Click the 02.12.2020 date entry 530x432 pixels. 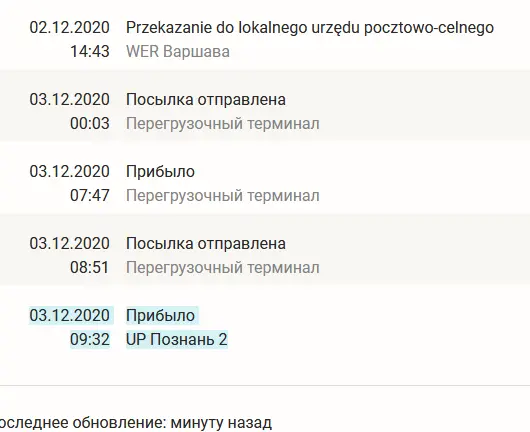(x=70, y=27)
